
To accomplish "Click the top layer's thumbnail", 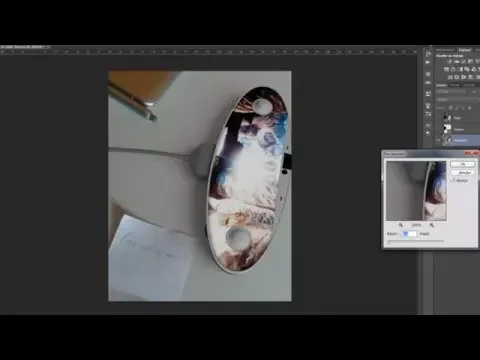I will 448,118.
